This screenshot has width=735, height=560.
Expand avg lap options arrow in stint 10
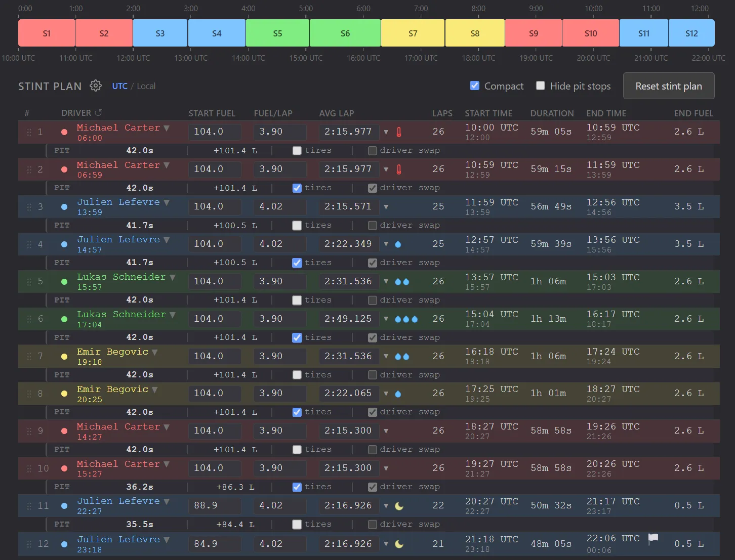(x=386, y=468)
